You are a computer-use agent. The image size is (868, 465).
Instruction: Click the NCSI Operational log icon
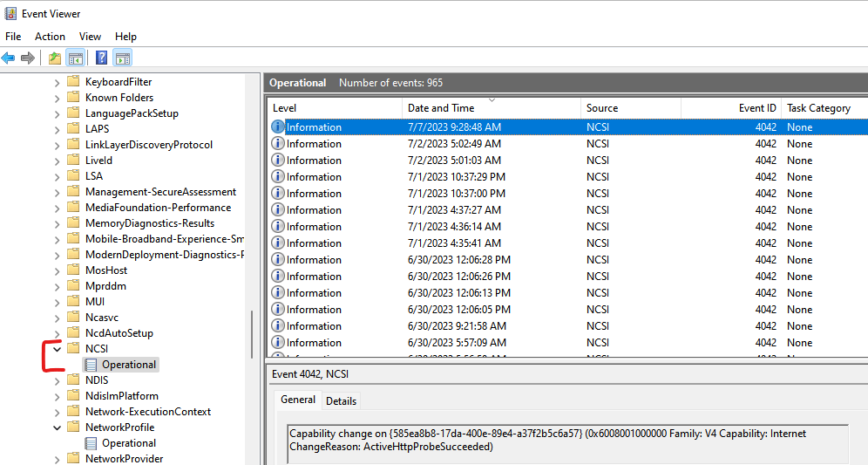pos(91,365)
